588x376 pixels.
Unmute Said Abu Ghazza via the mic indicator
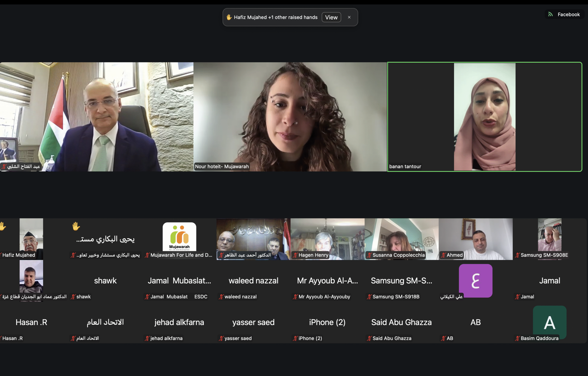pyautogui.click(x=370, y=338)
